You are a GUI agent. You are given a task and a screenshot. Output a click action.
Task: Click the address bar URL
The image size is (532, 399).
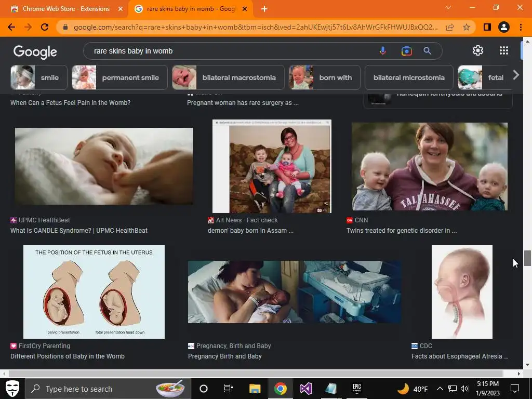pos(256,27)
